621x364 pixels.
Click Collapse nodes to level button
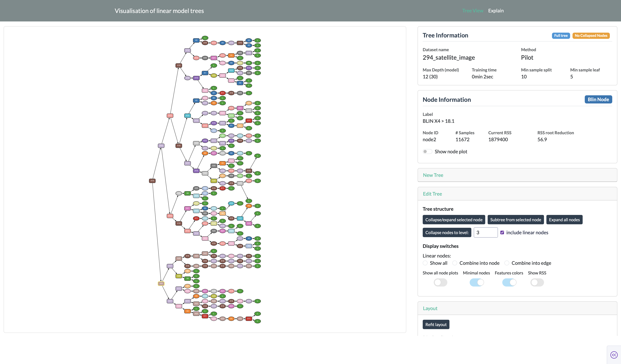(x=447, y=232)
